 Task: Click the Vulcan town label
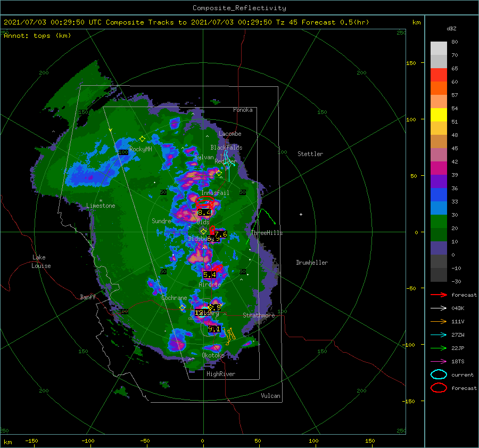(270, 396)
